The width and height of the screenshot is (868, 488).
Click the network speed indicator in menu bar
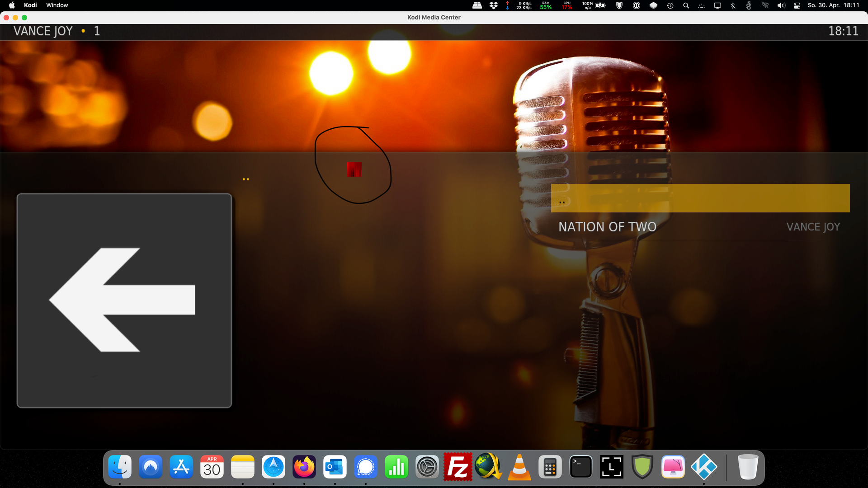point(519,5)
